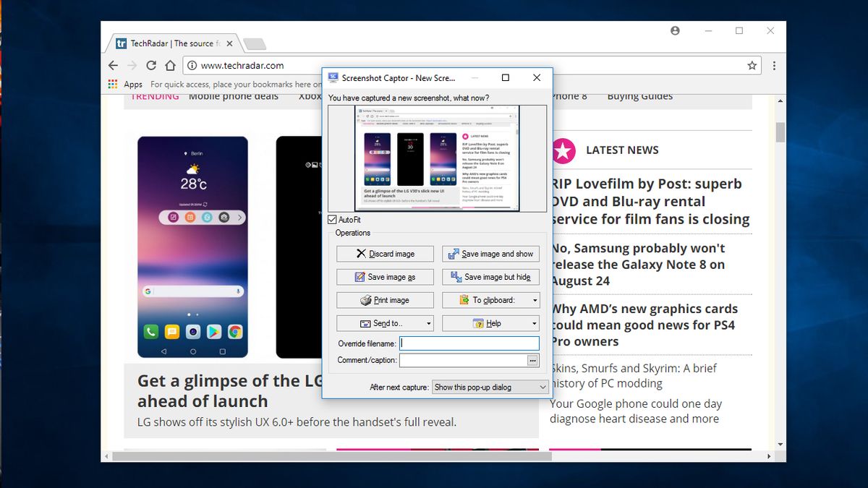The width and height of the screenshot is (868, 488).
Task: Click the Chrome address bar URL
Action: [x=242, y=65]
